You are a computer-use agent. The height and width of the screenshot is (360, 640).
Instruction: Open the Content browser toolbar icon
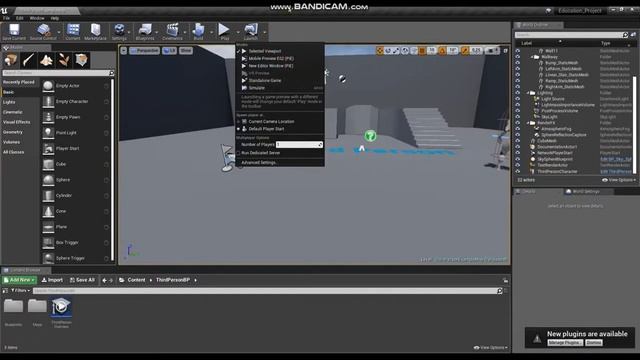click(73, 31)
